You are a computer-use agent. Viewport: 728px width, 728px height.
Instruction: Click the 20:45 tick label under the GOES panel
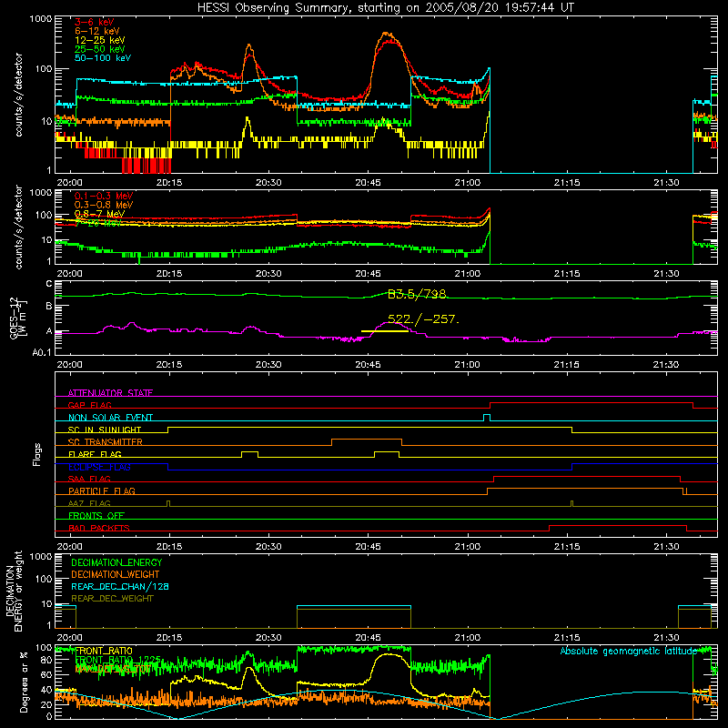[x=368, y=364]
